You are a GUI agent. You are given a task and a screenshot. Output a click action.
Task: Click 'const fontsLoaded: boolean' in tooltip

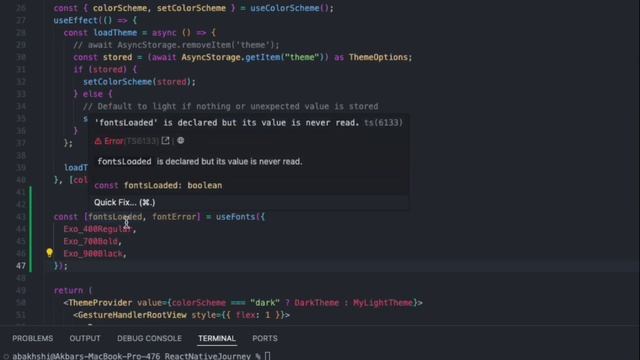[158, 185]
